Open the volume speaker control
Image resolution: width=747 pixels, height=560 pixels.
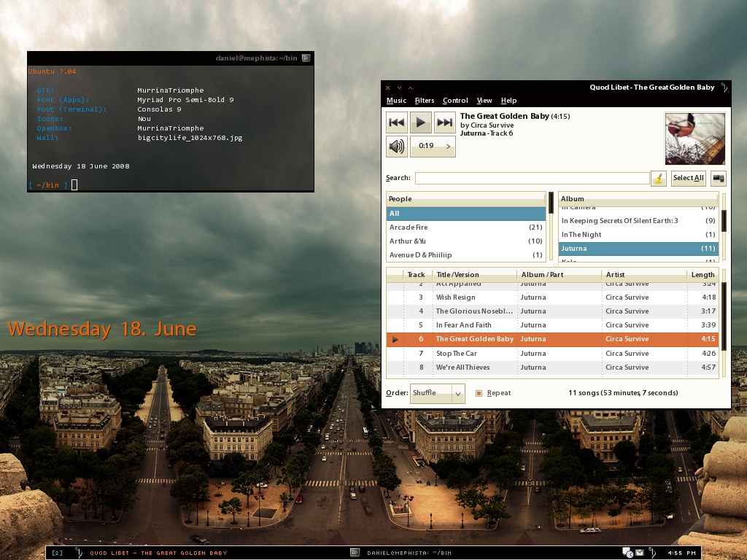[396, 146]
